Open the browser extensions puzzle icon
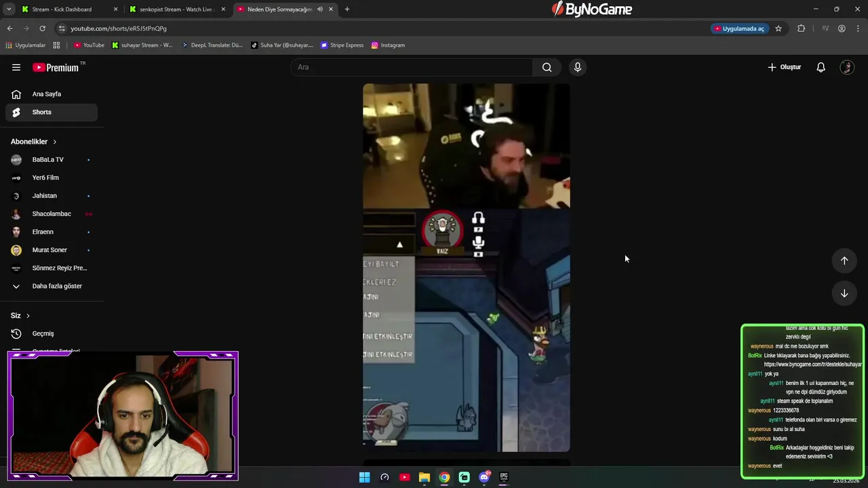This screenshot has height=488, width=868. coord(801,28)
